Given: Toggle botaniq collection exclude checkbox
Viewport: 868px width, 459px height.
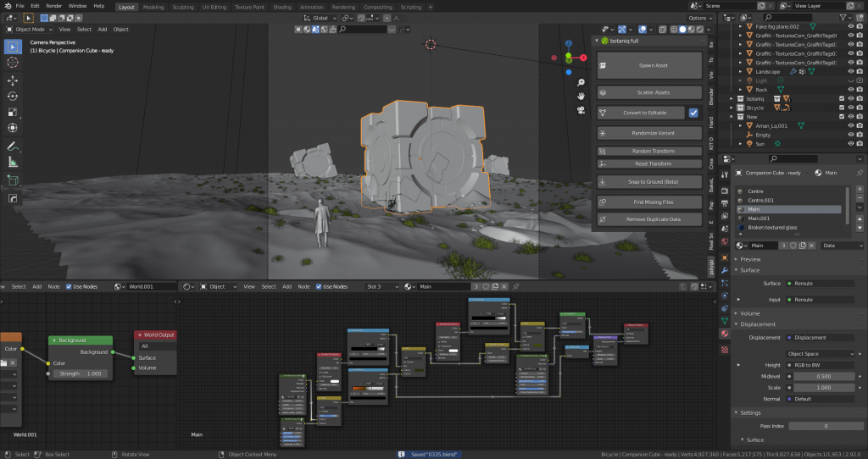Looking at the screenshot, I should [842, 98].
